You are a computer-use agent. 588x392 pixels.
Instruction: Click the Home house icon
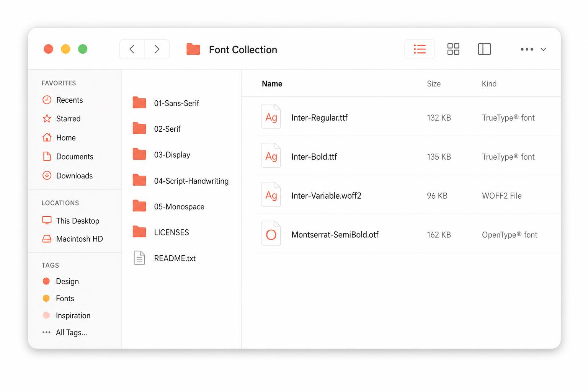point(47,137)
